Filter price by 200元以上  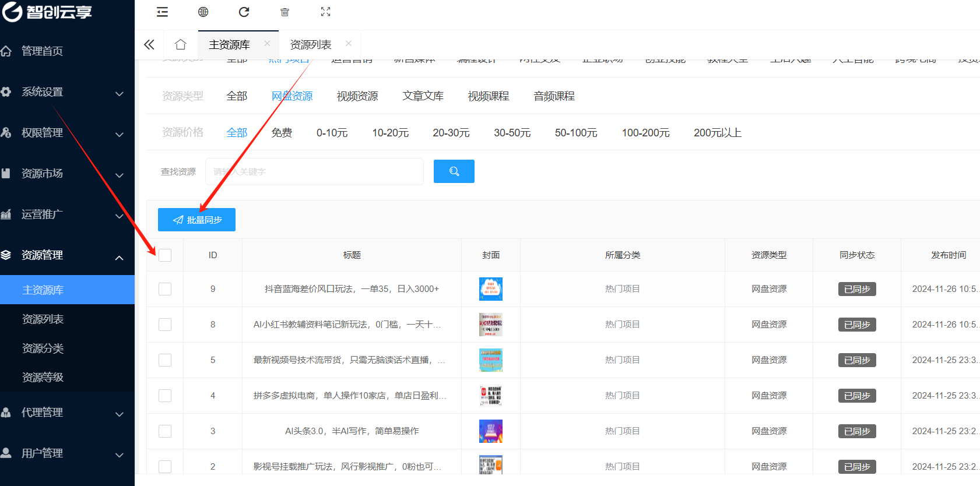[718, 133]
